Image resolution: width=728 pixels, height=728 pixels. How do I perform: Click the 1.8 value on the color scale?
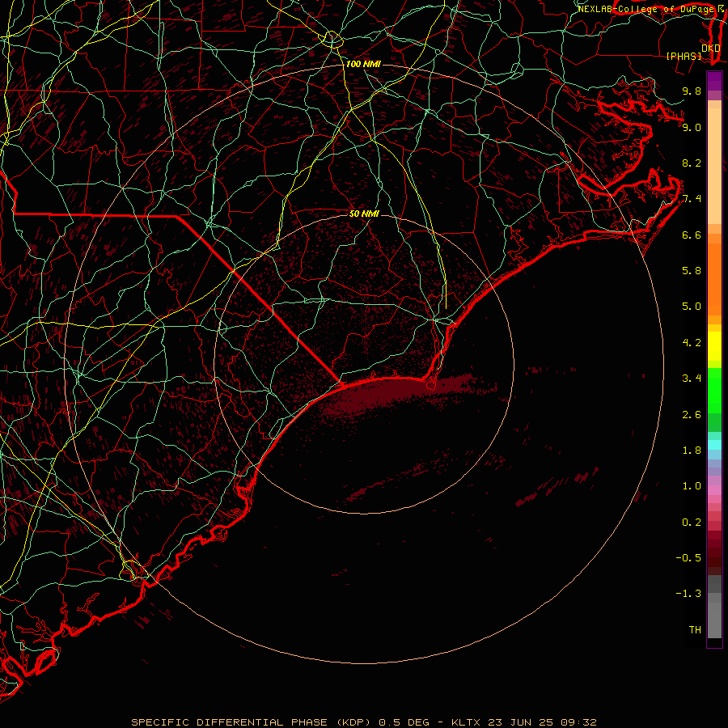point(692,450)
